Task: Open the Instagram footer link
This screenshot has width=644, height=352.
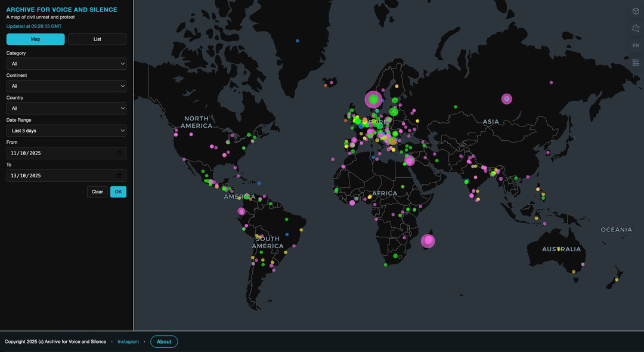Action: pos(128,342)
